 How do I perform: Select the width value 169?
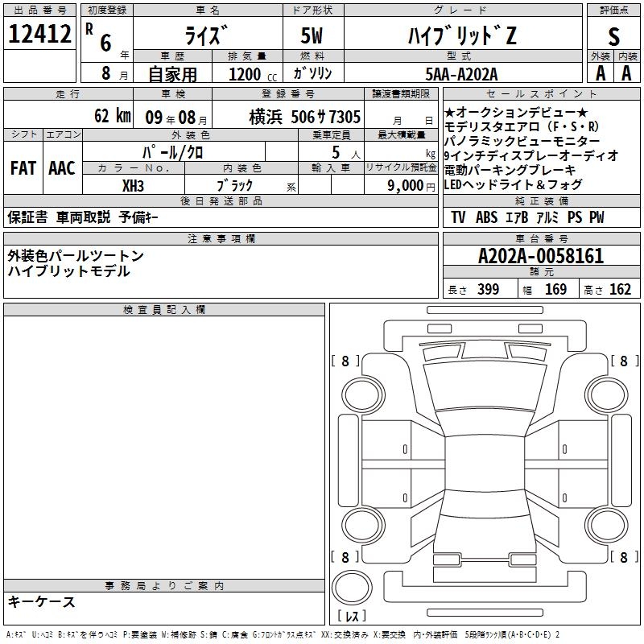coord(555,289)
